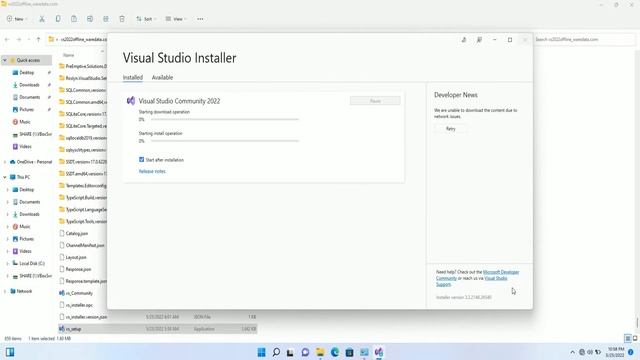The image size is (640, 360).
Task: Collapse the This PC tree node
Action: [5, 177]
